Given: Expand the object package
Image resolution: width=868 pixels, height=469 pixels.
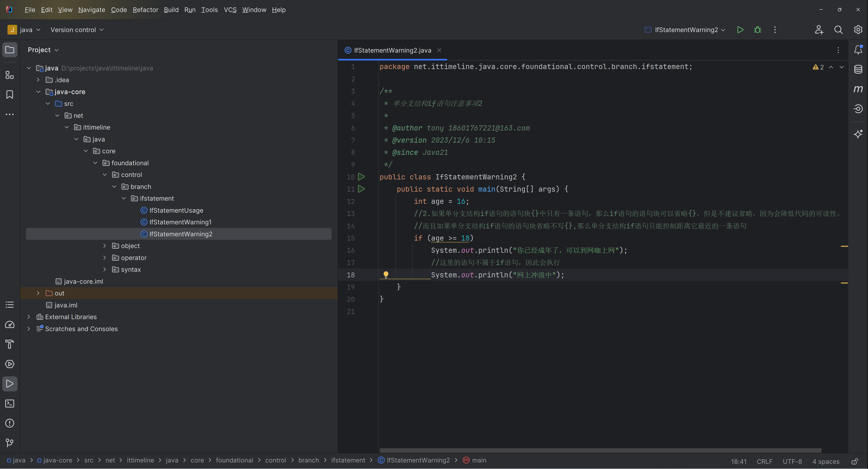Looking at the screenshot, I should click(104, 246).
